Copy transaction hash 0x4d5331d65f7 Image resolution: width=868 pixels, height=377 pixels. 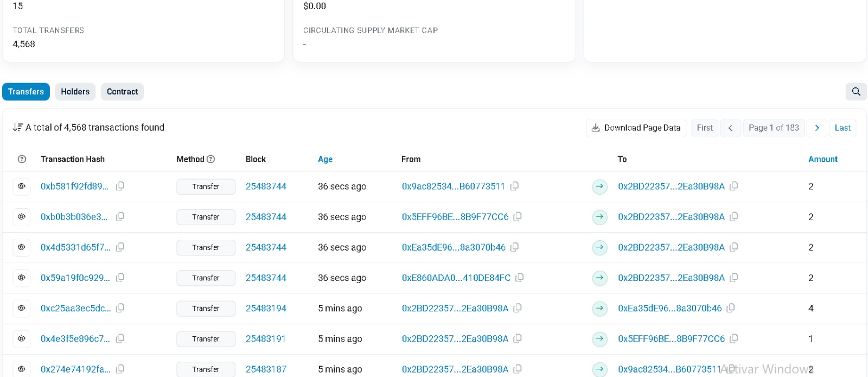(120, 247)
